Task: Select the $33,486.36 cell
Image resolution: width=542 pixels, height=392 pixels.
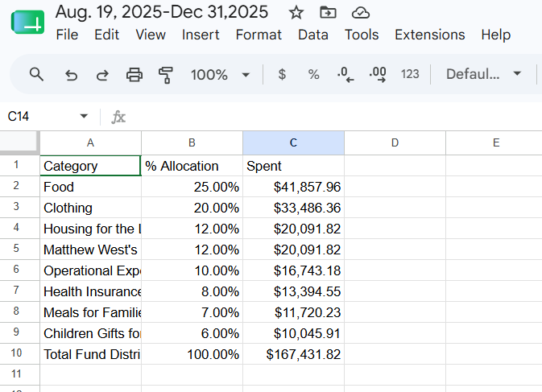Action: (x=293, y=208)
